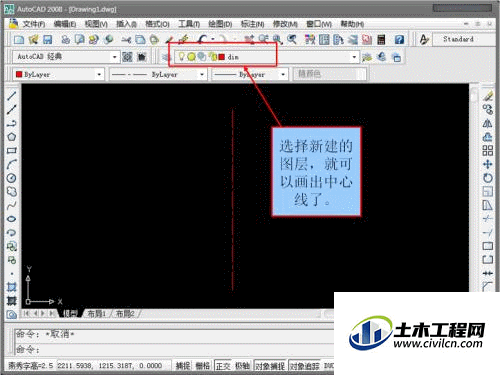Click the coordinates display in status bar
The width and height of the screenshot is (500, 375).
tap(110, 366)
